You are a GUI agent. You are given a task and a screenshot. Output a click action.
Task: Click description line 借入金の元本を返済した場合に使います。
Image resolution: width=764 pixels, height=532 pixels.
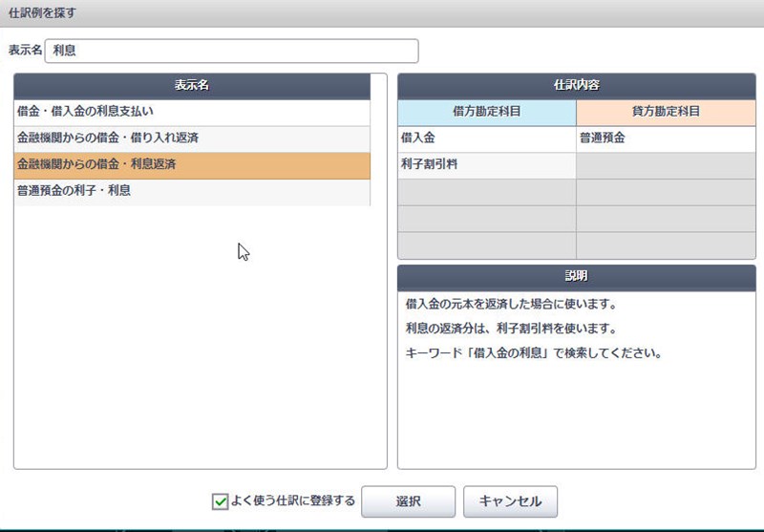coord(512,305)
